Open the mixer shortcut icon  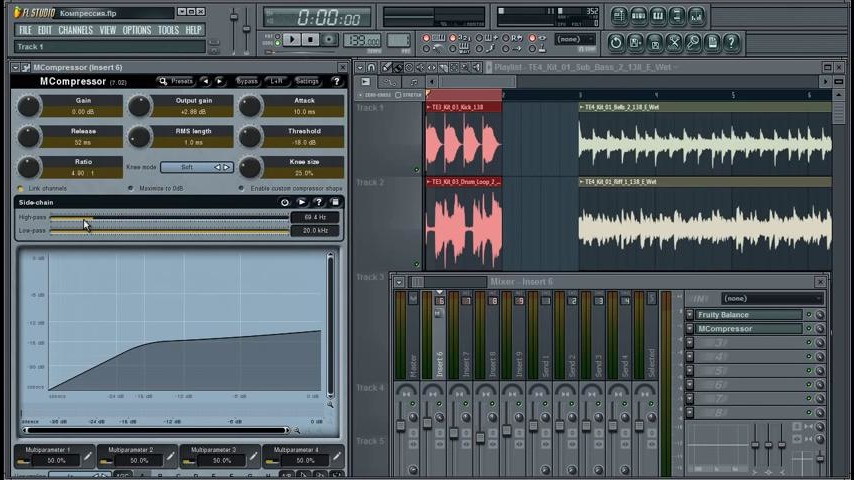697,16
